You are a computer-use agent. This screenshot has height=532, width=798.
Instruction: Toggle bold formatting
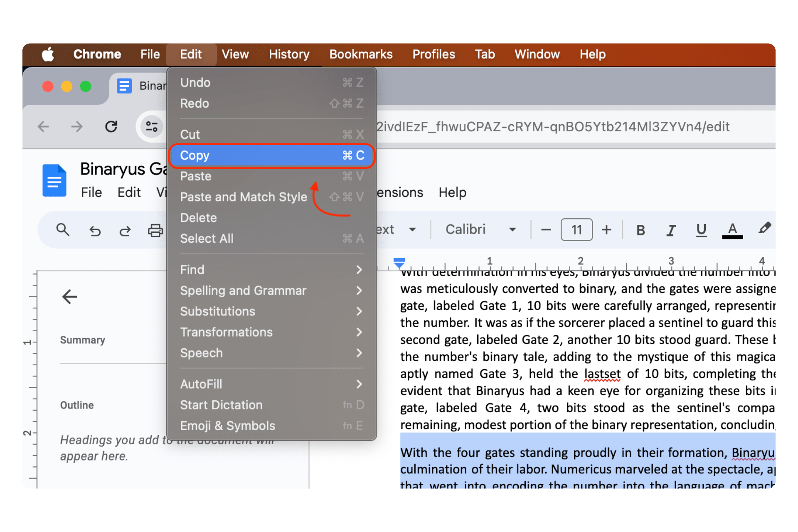[640, 229]
